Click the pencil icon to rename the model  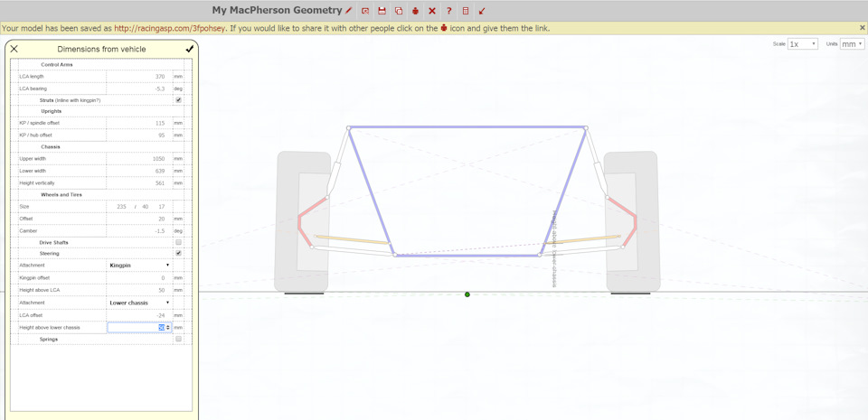(348, 11)
